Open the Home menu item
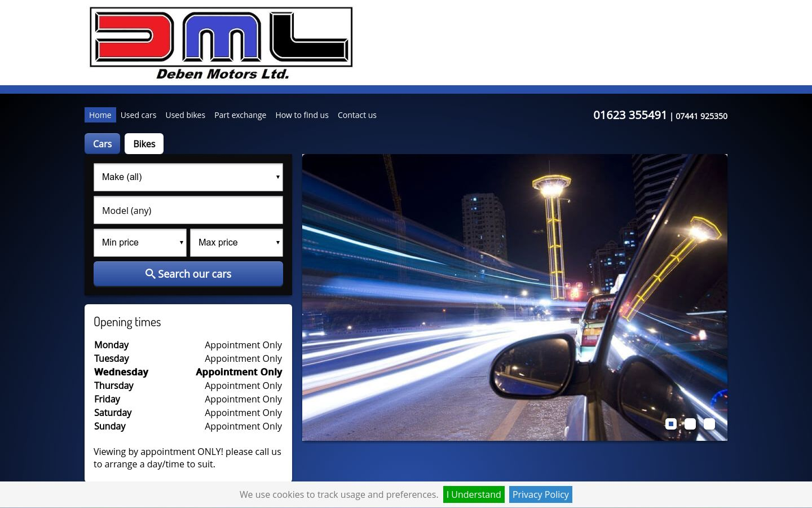812x508 pixels. (x=100, y=115)
